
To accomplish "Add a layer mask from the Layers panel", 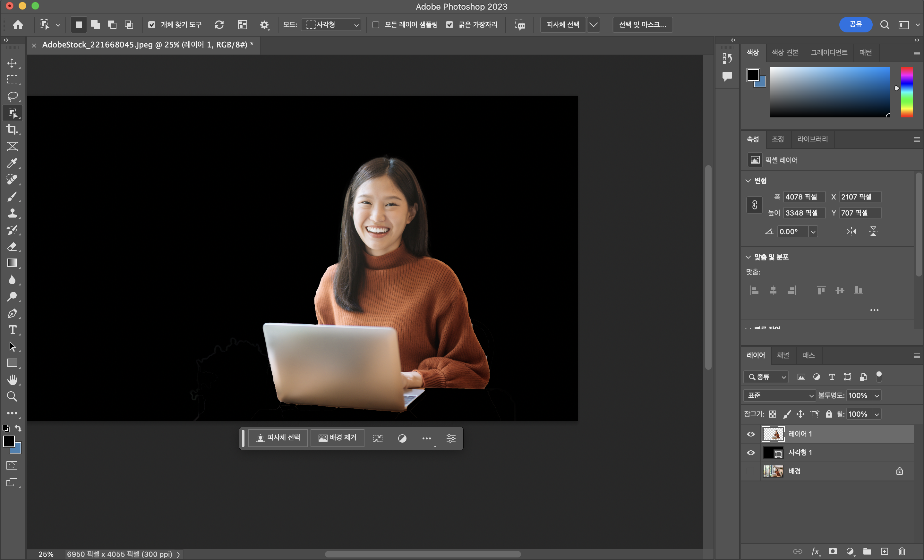I will click(833, 551).
